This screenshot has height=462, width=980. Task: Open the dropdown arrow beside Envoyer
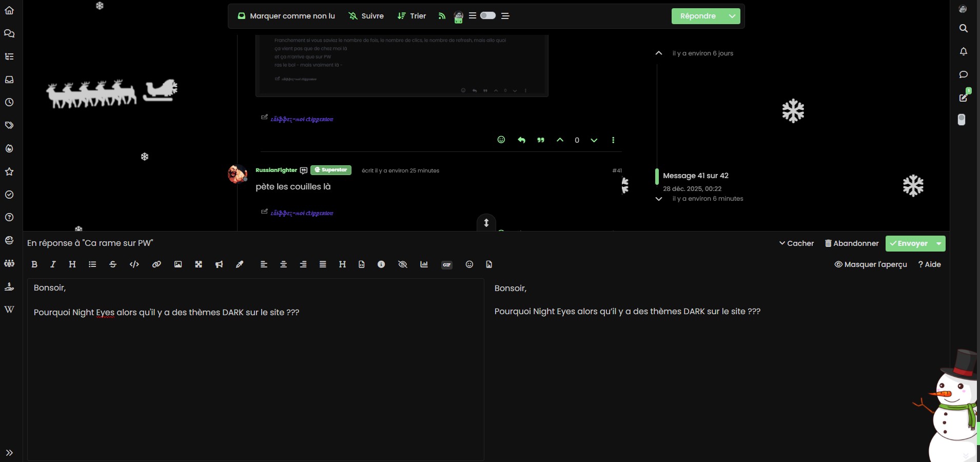939,243
